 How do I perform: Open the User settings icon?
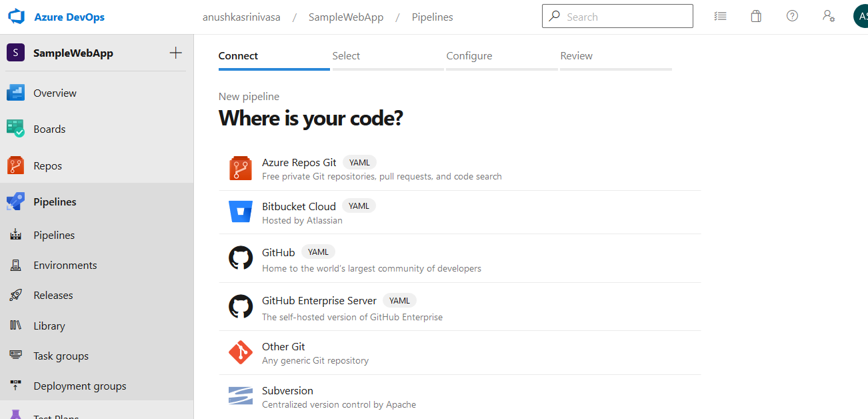coord(829,16)
